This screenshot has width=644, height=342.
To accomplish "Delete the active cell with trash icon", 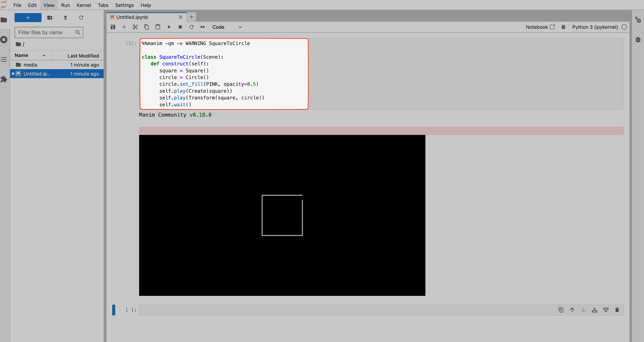I will tap(617, 310).
